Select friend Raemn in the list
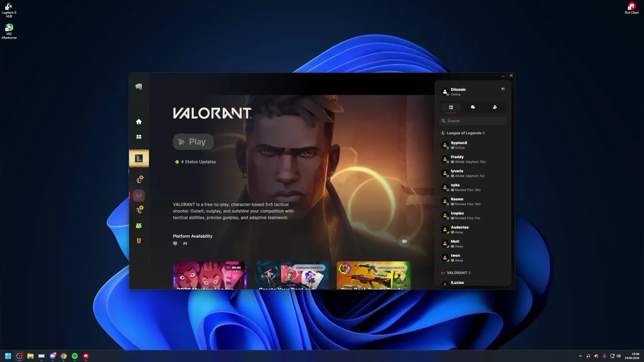 coord(473,201)
